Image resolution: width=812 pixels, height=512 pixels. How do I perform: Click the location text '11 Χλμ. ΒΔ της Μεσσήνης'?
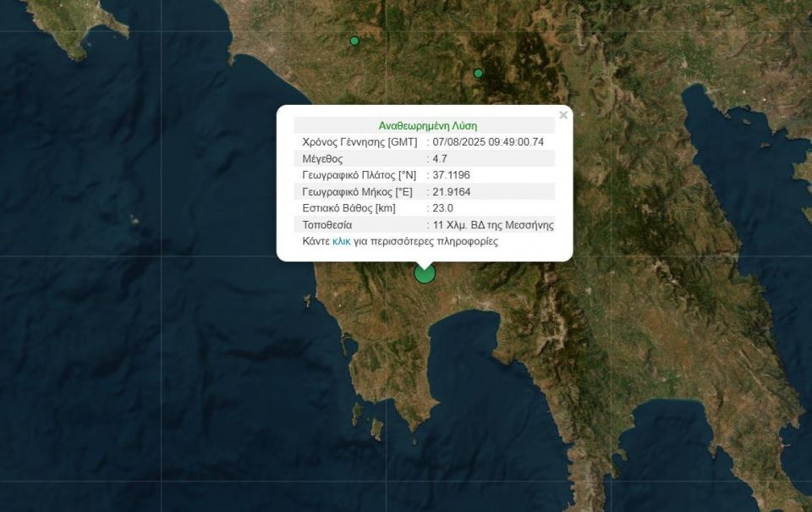click(493, 225)
